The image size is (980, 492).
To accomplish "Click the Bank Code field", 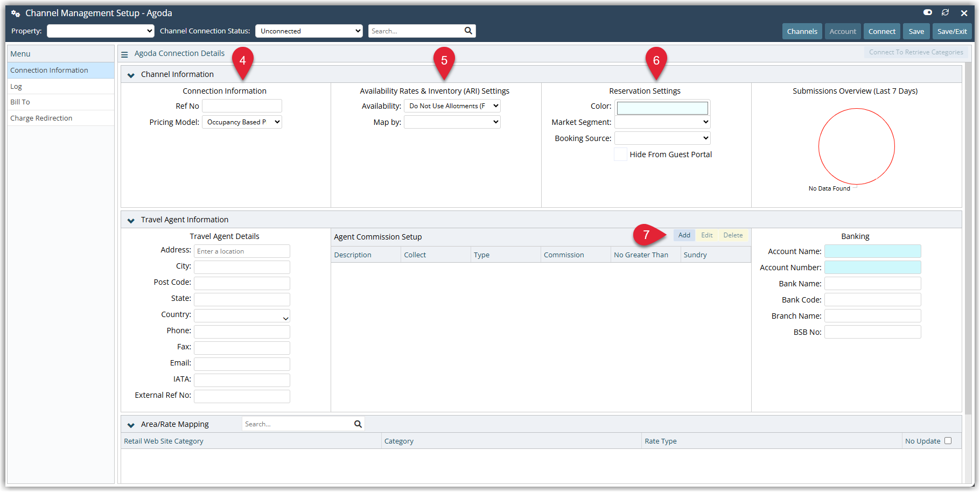I will point(872,300).
